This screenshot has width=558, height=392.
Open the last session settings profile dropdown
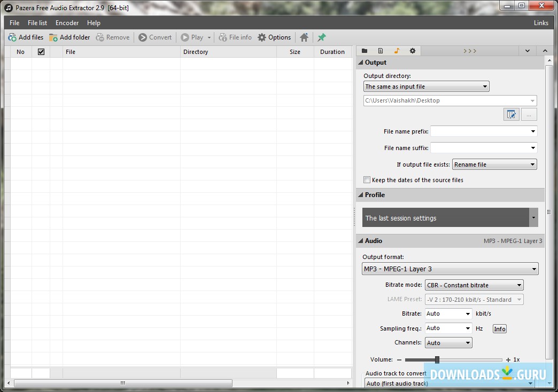point(533,217)
